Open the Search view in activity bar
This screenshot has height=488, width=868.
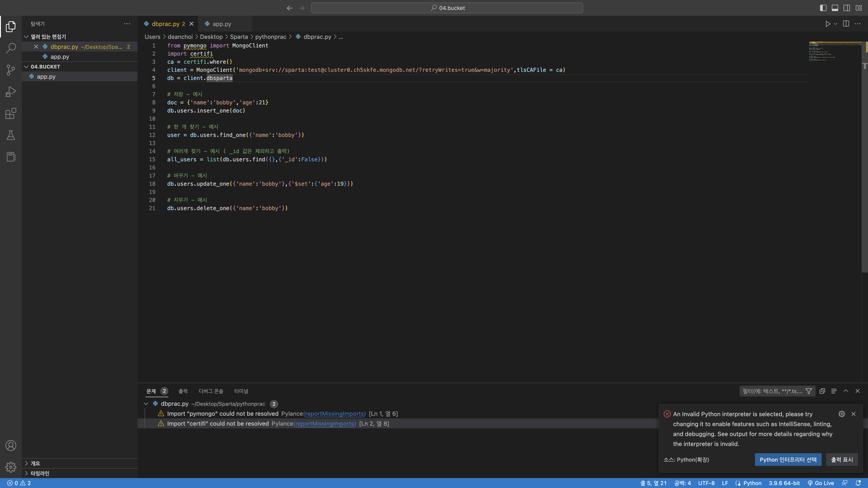(x=11, y=48)
